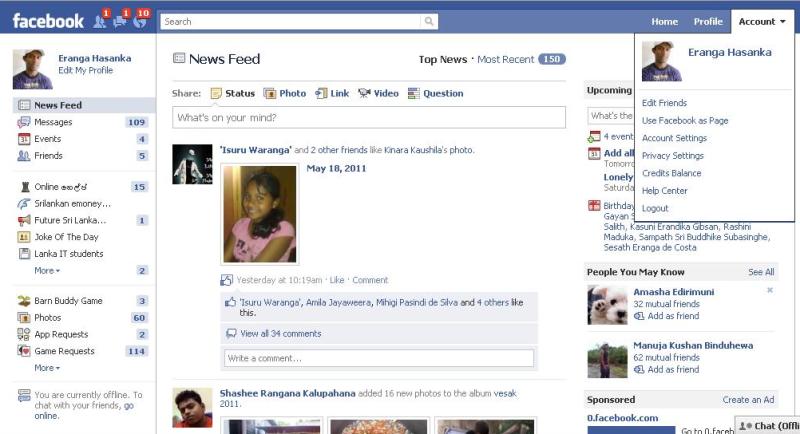Click the add friend icon for Manuja Kushan

pos(639,370)
